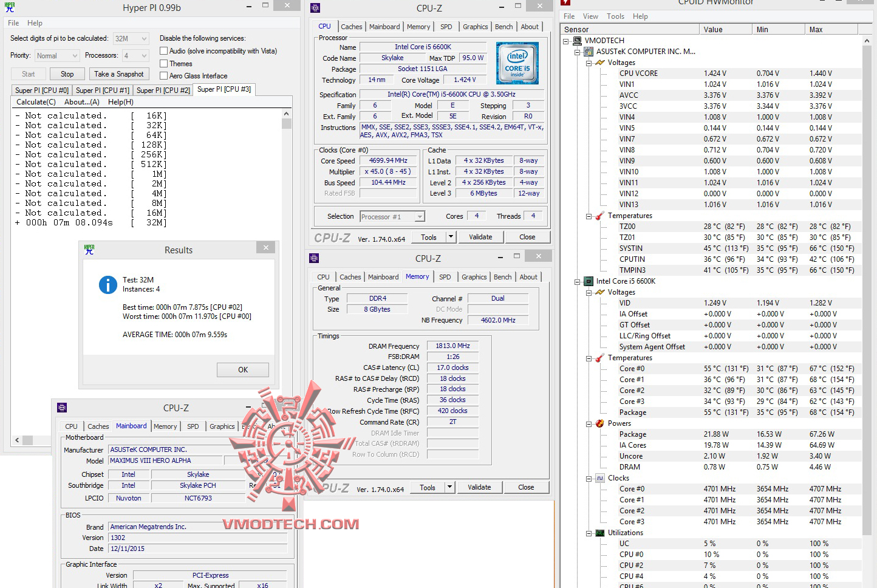The width and height of the screenshot is (877, 588).
Task: Open the Bench tab in CPU window
Action: pyautogui.click(x=503, y=27)
